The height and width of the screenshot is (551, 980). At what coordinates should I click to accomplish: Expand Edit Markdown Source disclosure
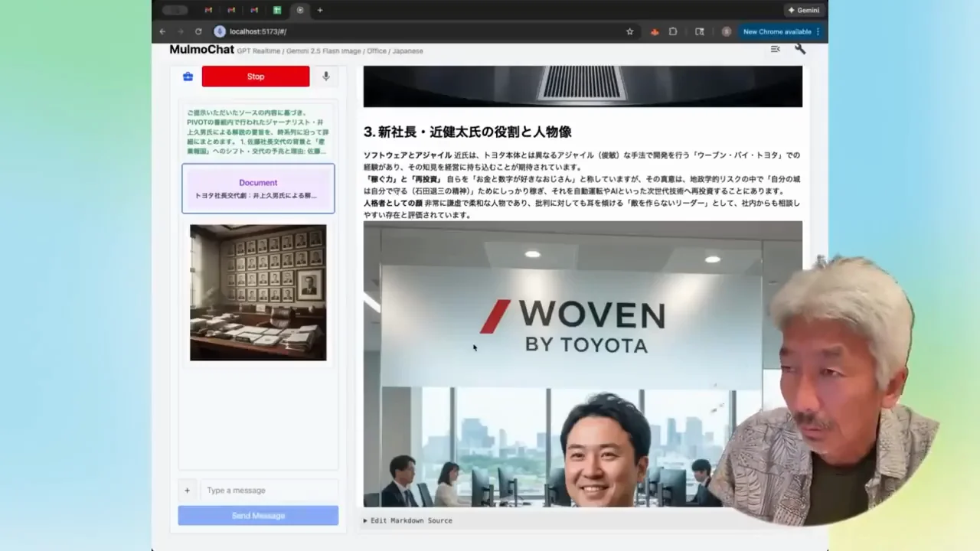click(408, 520)
